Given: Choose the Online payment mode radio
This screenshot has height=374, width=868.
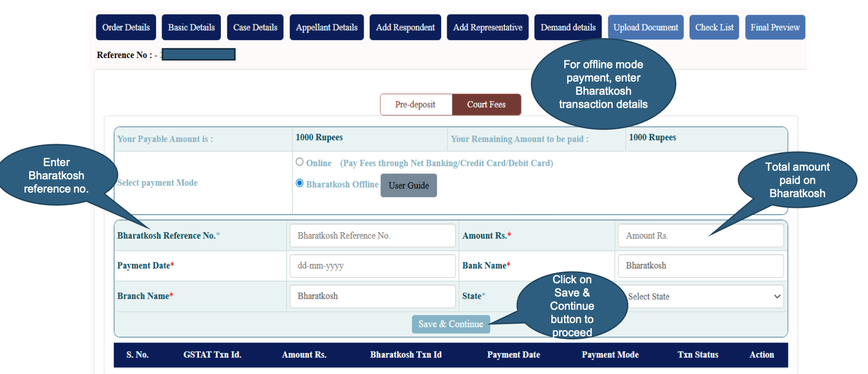Looking at the screenshot, I should click(299, 162).
